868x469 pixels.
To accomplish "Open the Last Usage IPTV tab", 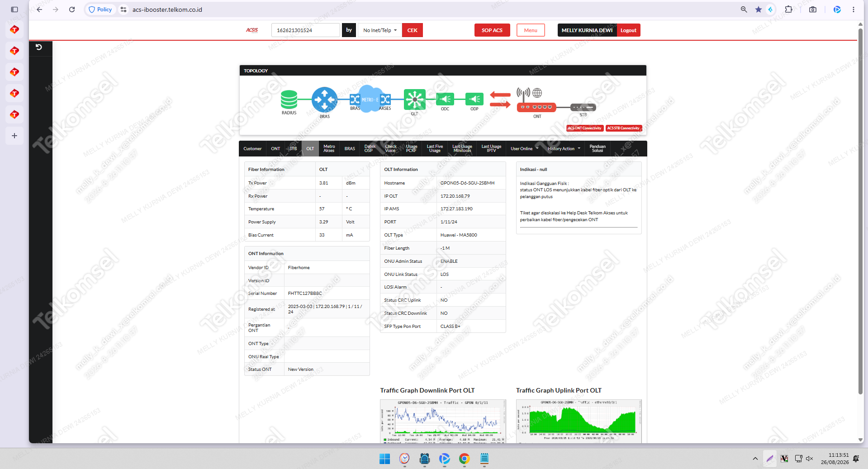I will pyautogui.click(x=491, y=149).
